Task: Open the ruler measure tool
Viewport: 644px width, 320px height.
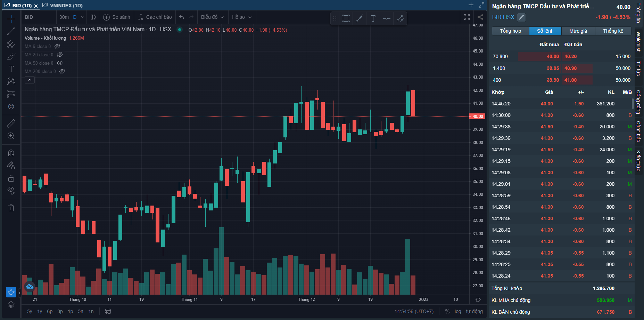Action: pyautogui.click(x=11, y=123)
